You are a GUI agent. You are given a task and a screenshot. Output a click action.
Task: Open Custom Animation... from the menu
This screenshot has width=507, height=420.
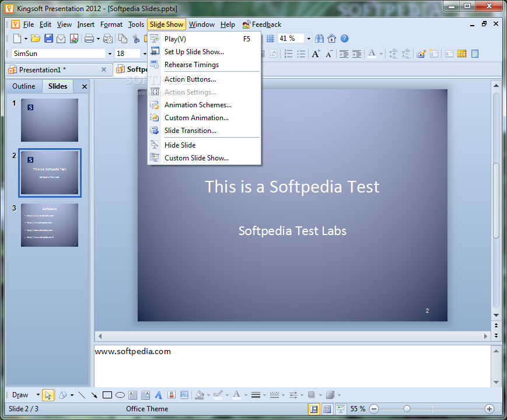coord(204,118)
